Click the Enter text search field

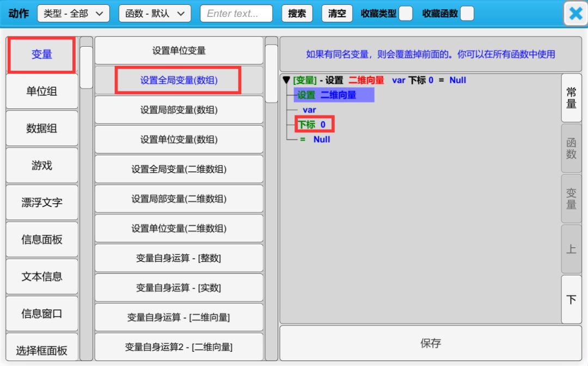(x=236, y=14)
